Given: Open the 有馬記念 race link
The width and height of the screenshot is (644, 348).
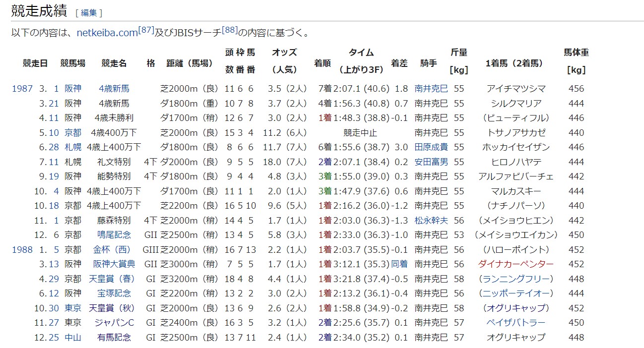Looking at the screenshot, I should tap(114, 337).
